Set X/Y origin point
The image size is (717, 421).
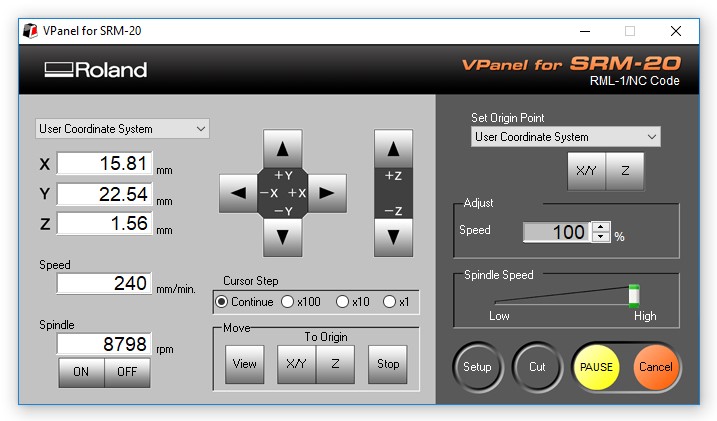tap(587, 171)
